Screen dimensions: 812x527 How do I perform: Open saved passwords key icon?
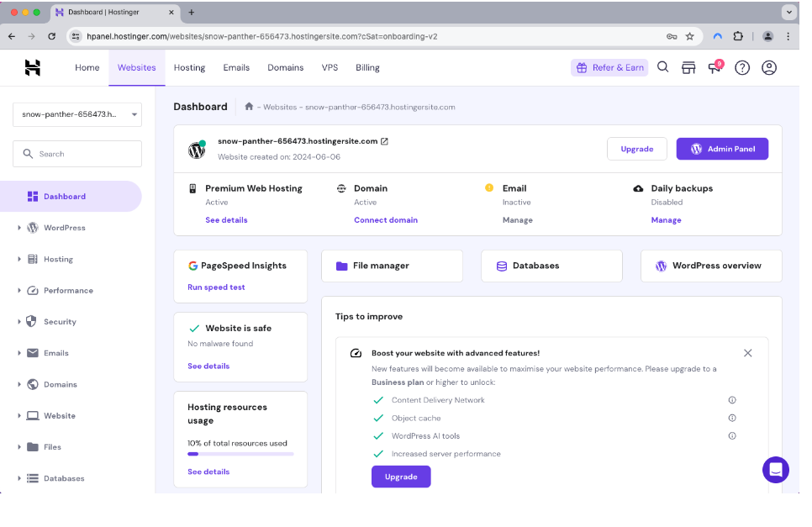(672, 36)
